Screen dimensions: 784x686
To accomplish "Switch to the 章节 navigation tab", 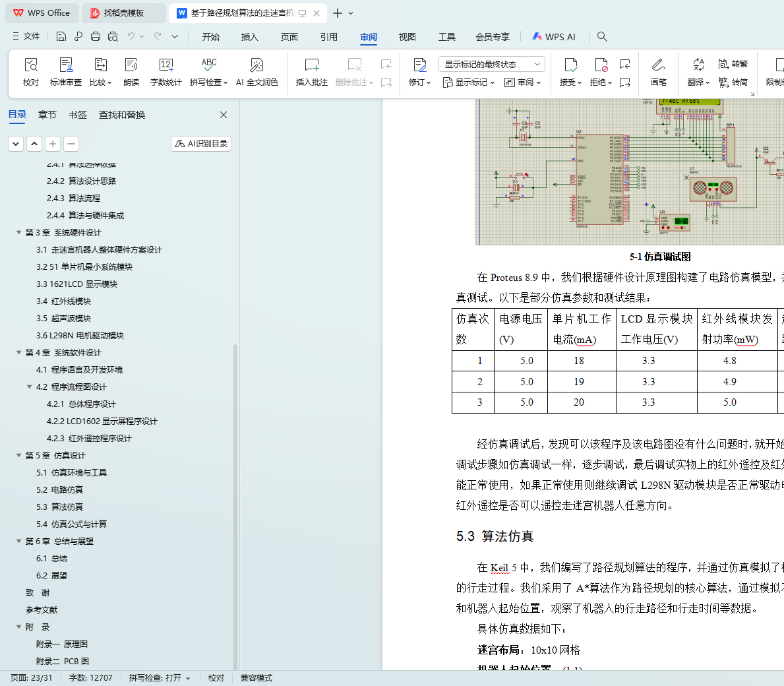I will coord(47,115).
